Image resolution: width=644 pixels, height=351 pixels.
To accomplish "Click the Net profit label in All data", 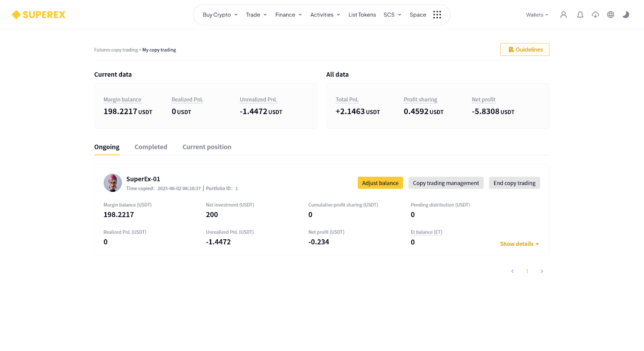I will coord(484,100).
